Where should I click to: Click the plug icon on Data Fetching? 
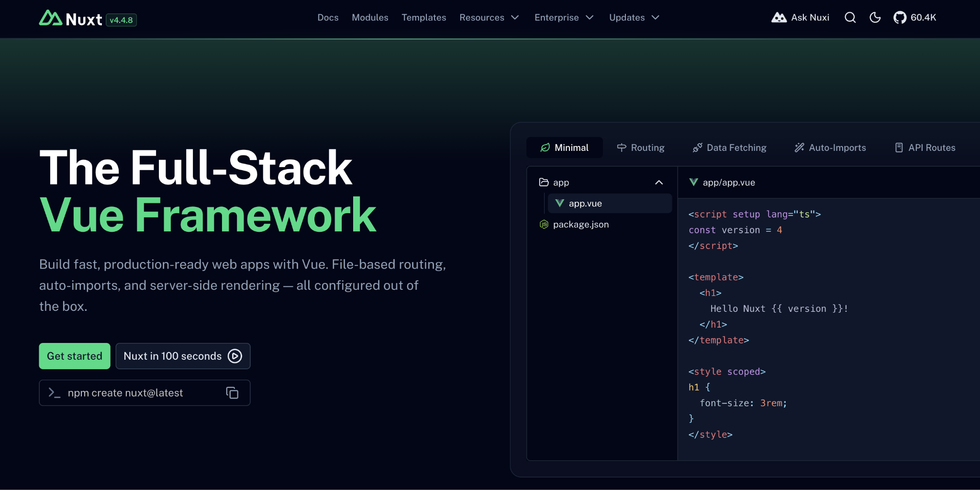(x=698, y=148)
